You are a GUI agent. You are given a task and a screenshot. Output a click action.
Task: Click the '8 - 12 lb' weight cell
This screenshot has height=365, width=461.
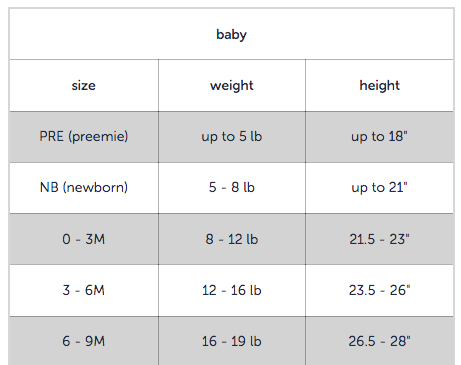pyautogui.click(x=232, y=239)
